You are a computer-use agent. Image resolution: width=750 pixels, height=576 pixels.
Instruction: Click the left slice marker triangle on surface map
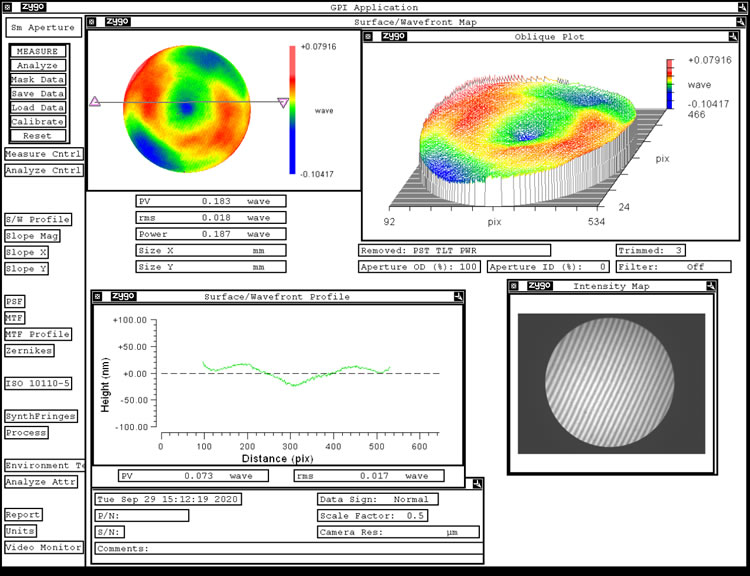click(95, 101)
